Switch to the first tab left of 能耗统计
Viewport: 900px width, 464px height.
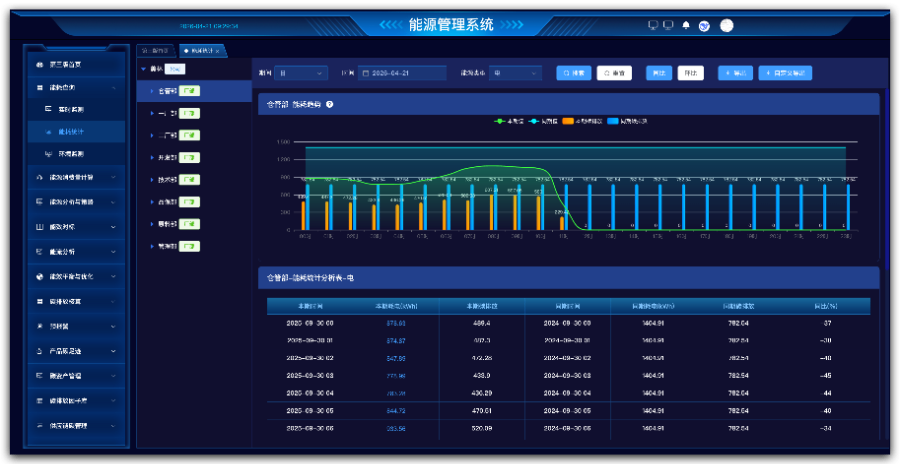pyautogui.click(x=156, y=51)
